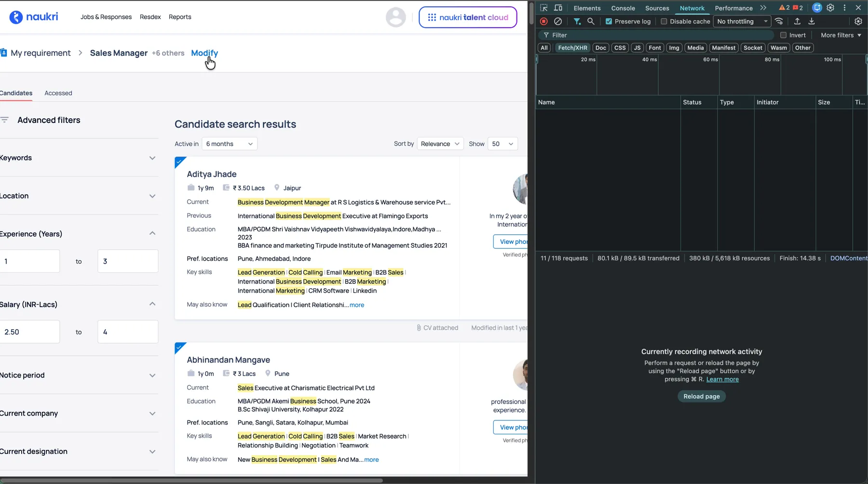868x484 pixels.
Task: Open the Accessed candidates tab
Action: [x=58, y=93]
